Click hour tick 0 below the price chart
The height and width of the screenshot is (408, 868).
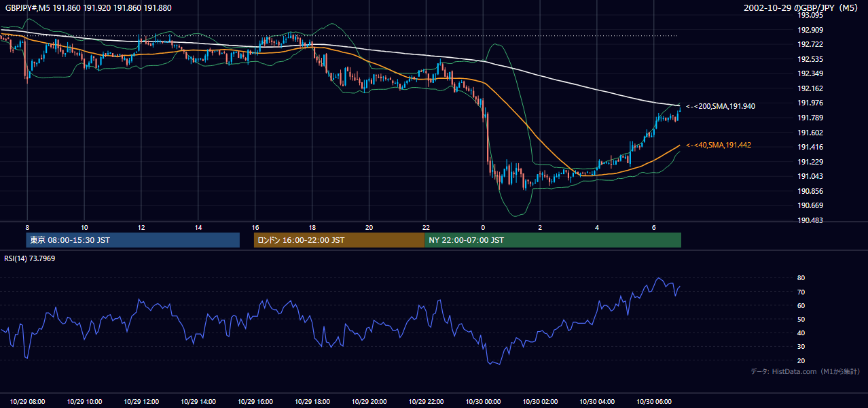tap(483, 227)
